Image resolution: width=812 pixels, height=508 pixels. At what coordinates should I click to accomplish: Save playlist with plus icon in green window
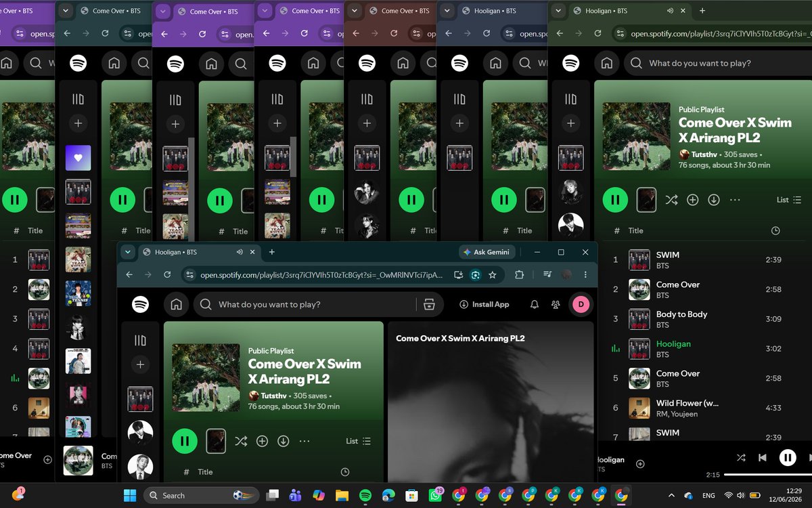[692, 200]
